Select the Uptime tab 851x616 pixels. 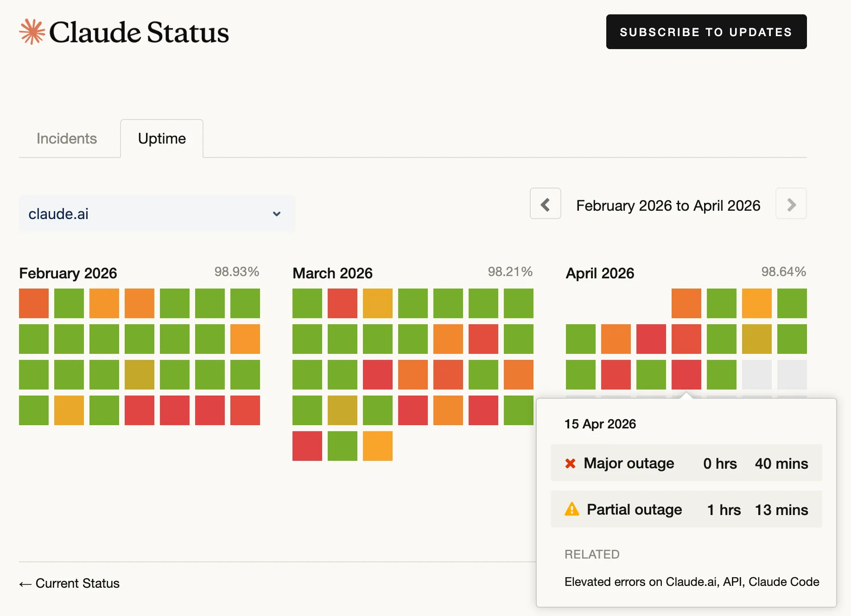161,138
